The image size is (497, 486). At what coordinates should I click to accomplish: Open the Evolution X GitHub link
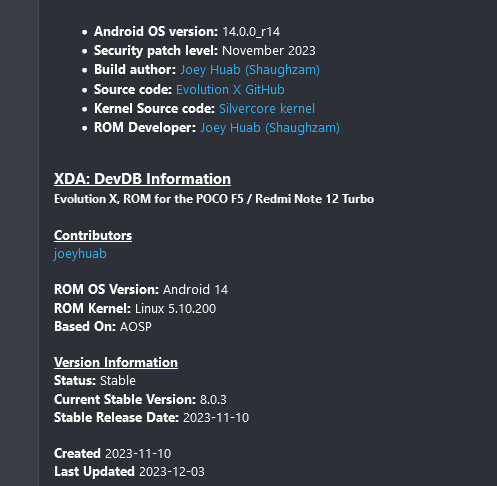[x=230, y=89]
